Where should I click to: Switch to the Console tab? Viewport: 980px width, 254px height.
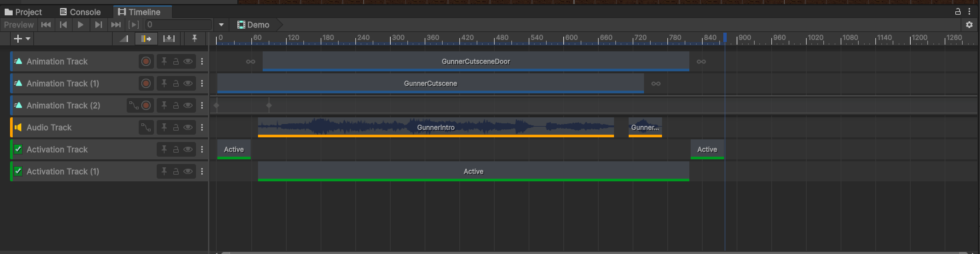(x=80, y=12)
